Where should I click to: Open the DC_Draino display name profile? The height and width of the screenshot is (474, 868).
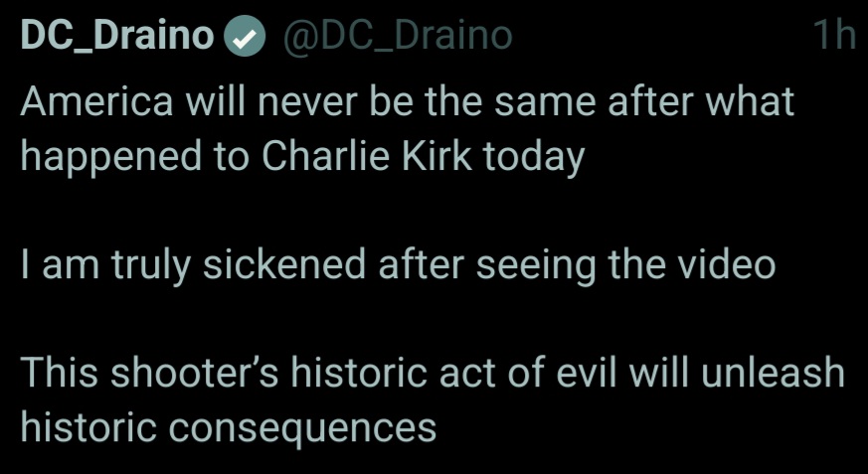pyautogui.click(x=117, y=36)
